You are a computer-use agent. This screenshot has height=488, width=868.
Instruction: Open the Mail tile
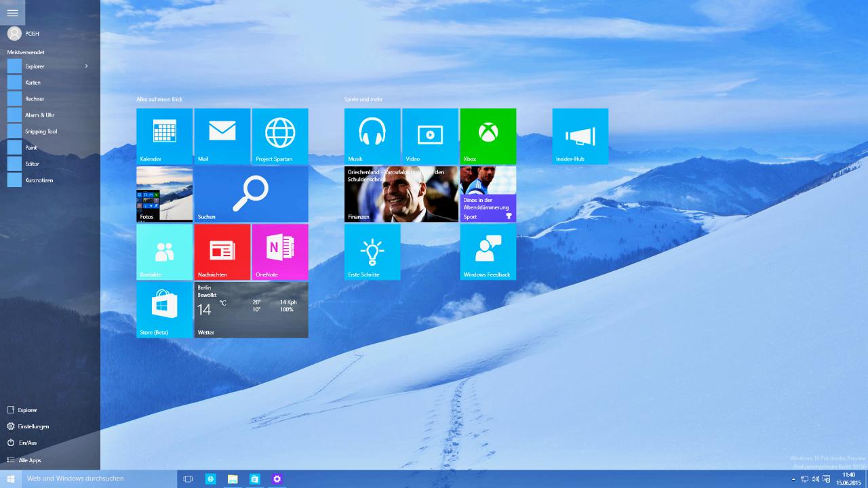[x=222, y=136]
